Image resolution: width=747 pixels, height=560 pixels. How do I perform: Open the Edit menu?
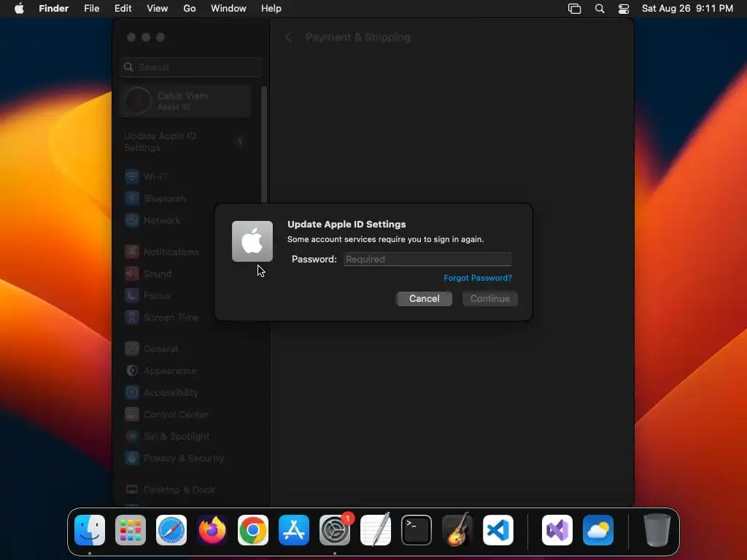[x=123, y=9]
